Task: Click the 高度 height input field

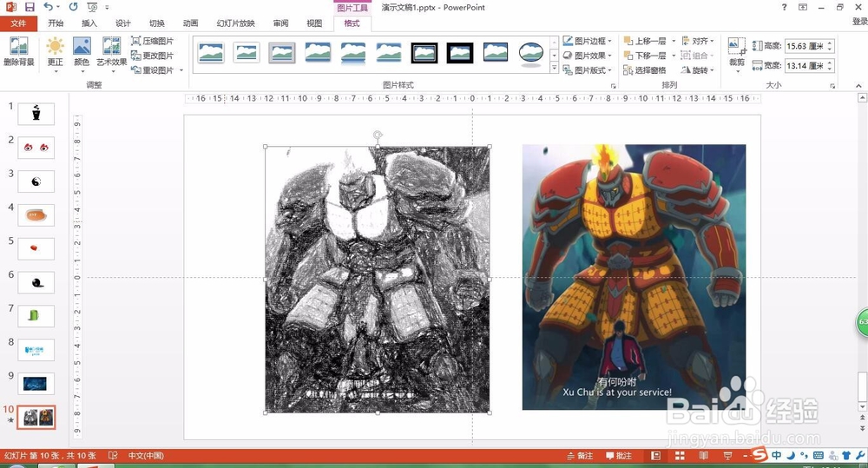Action: [x=806, y=46]
